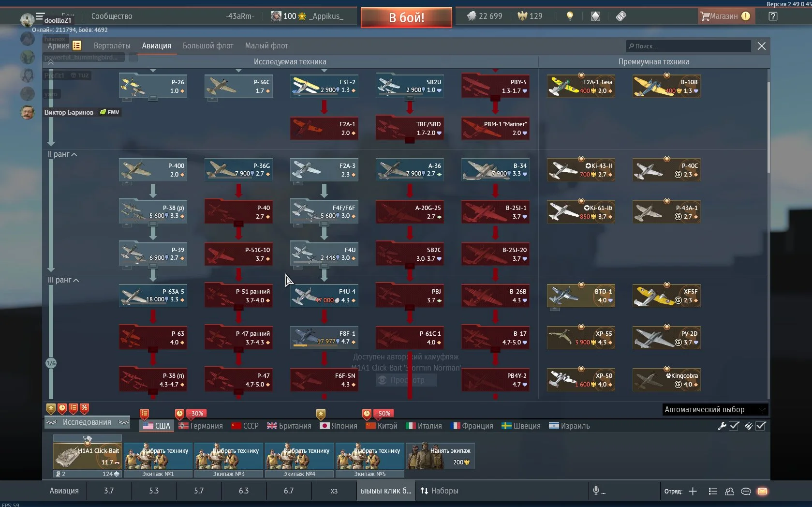Click the Поиск search field
The height and width of the screenshot is (507, 812).
coord(689,46)
